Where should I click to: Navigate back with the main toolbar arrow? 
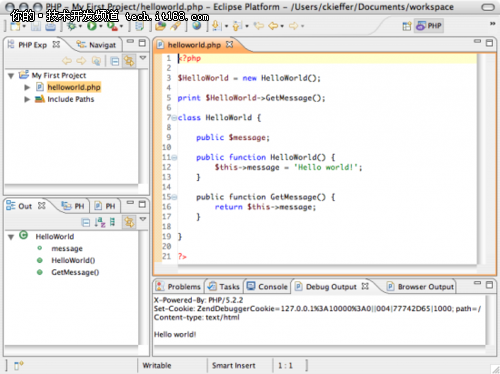273,26
